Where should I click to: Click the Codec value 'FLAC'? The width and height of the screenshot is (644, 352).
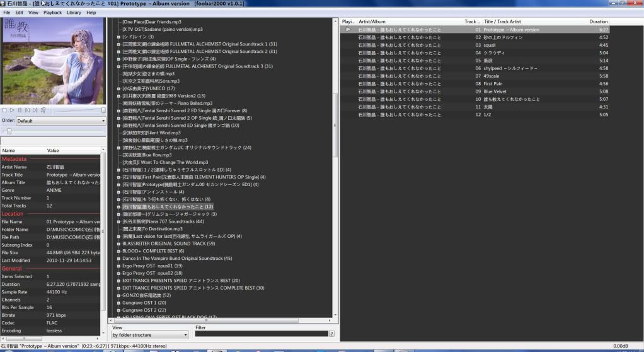(x=52, y=323)
